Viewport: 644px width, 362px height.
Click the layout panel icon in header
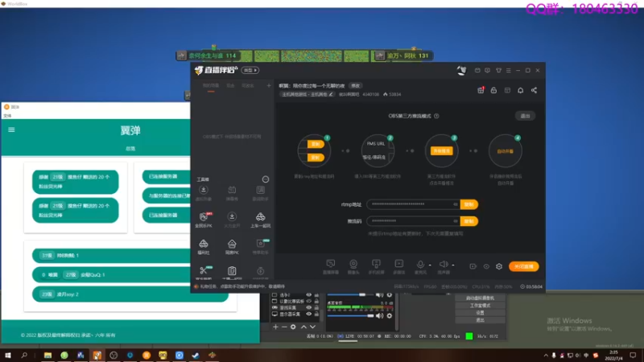507,90
